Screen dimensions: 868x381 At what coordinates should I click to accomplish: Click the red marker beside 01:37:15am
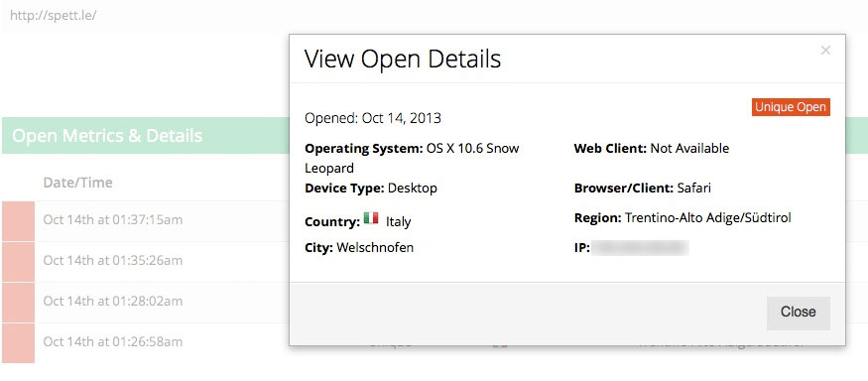(x=18, y=221)
